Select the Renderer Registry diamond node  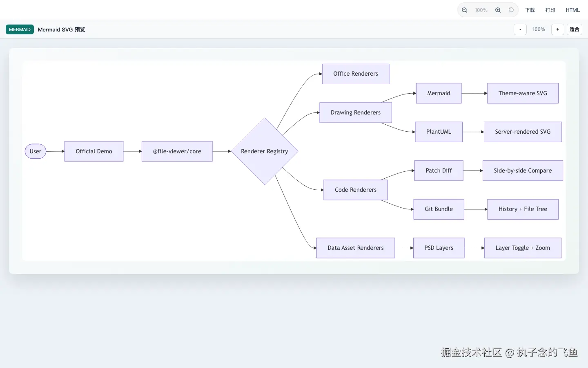tap(265, 151)
